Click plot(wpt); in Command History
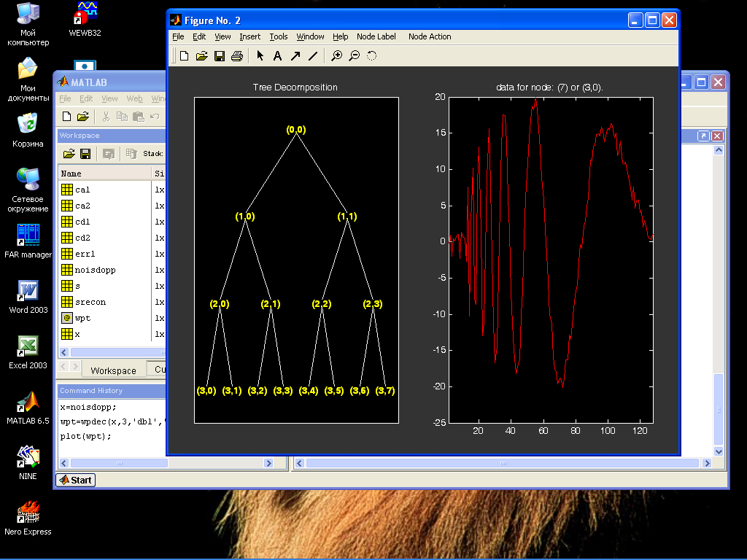Screen dimensions: 747x560 [86, 436]
